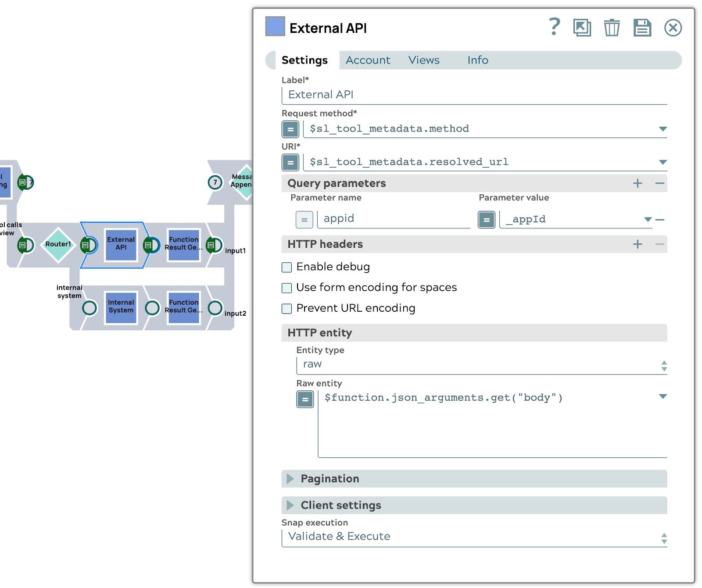Tick the Prevent URL encoding checkbox
702x588 pixels.
point(287,309)
